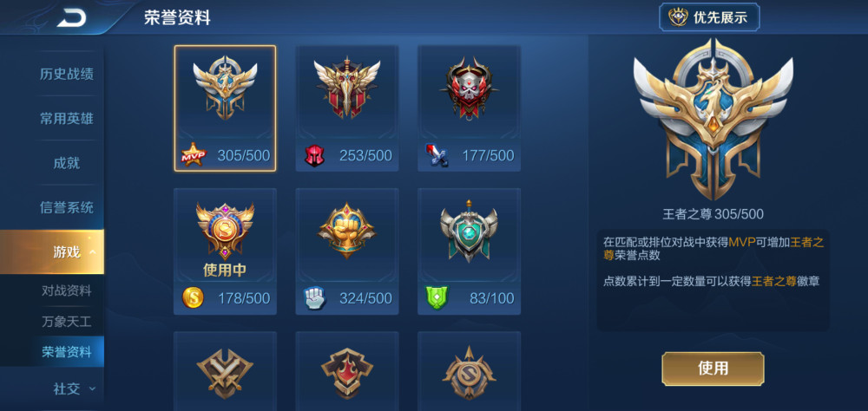Viewport: 868px width, 411px height.
Task: Select the golden fist badge 324/500
Action: click(347, 251)
